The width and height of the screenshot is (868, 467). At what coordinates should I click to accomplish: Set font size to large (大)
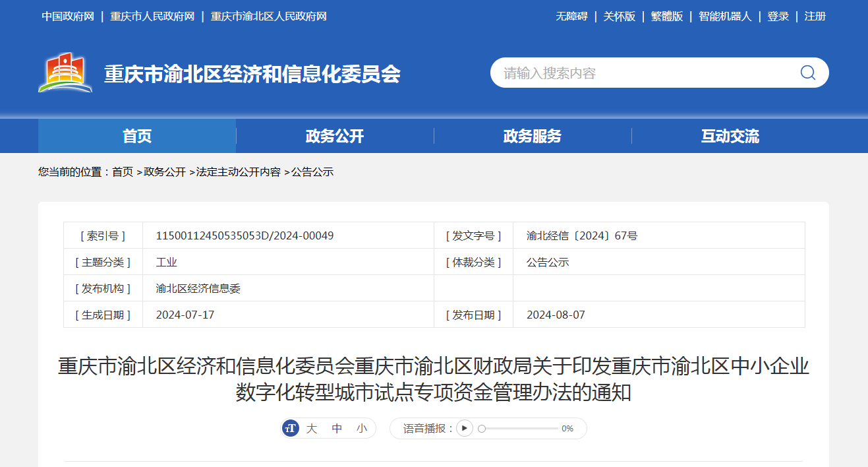(312, 429)
